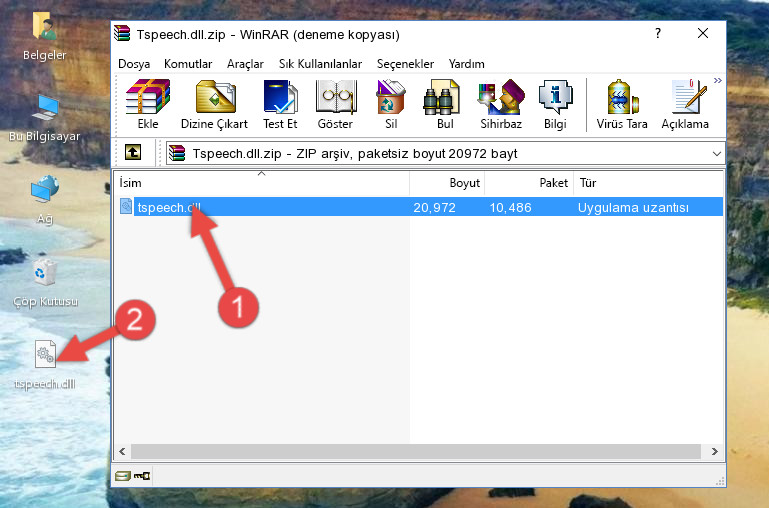Click the right arrow of horizontal scrollbar
The height and width of the screenshot is (508, 769).
tap(715, 451)
